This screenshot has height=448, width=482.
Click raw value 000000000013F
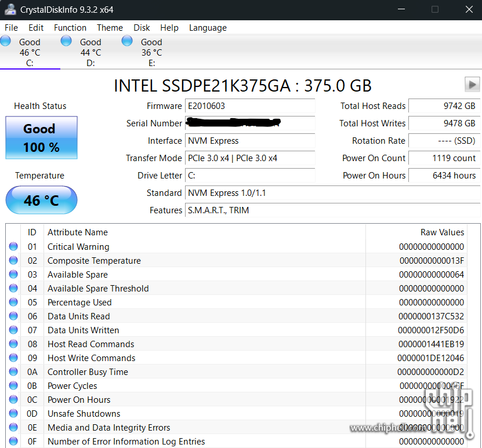432,261
